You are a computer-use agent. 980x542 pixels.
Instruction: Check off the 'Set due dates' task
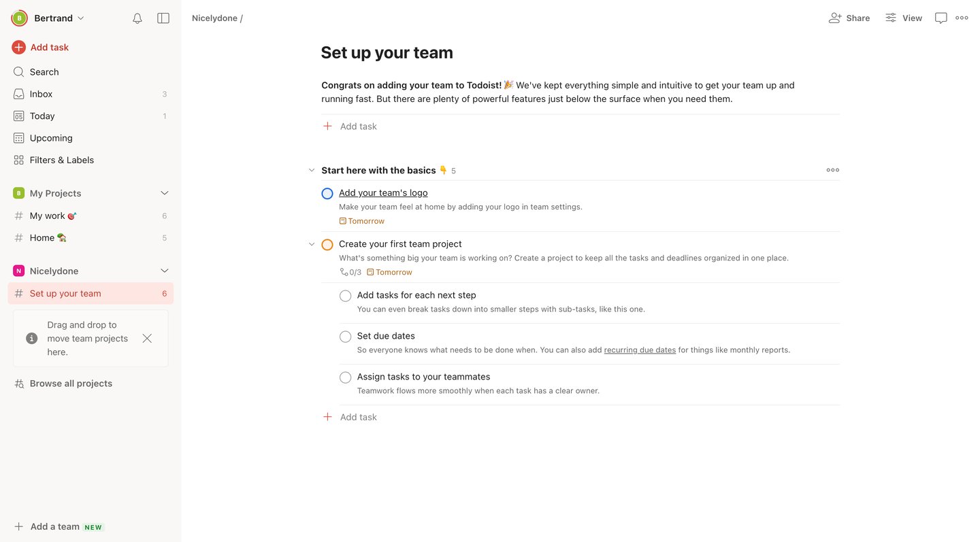[345, 337]
